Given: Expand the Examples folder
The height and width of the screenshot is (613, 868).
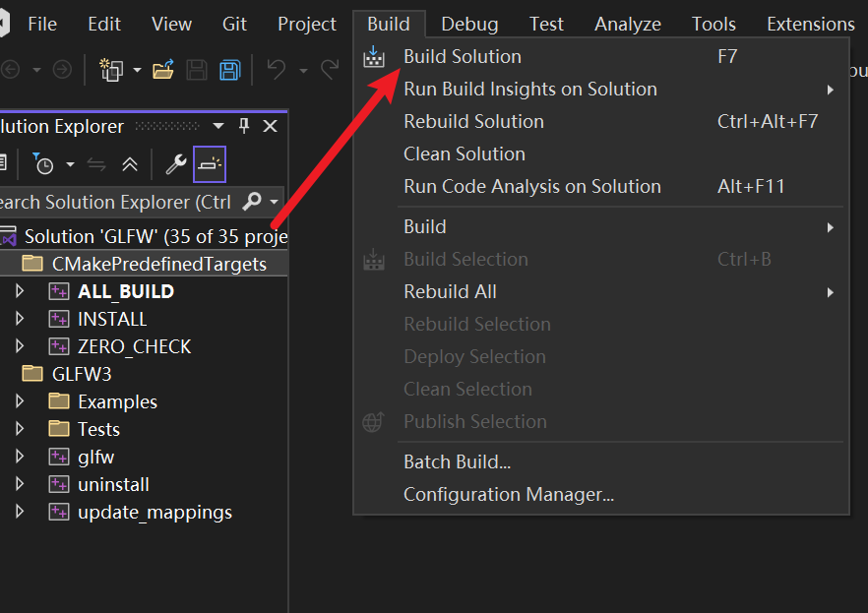Looking at the screenshot, I should [20, 401].
